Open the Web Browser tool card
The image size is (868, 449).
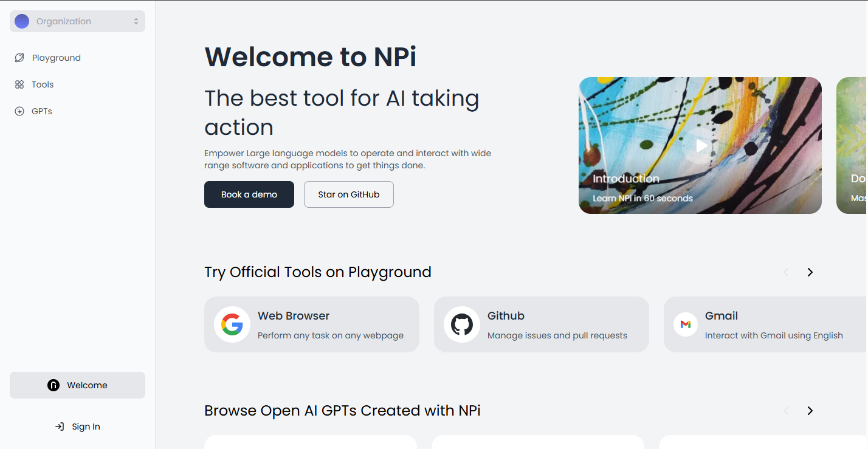pos(312,324)
